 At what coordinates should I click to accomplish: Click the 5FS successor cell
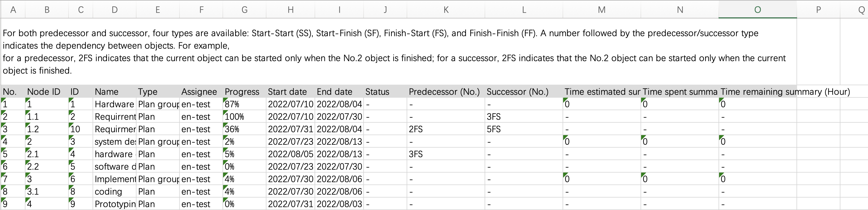point(524,129)
